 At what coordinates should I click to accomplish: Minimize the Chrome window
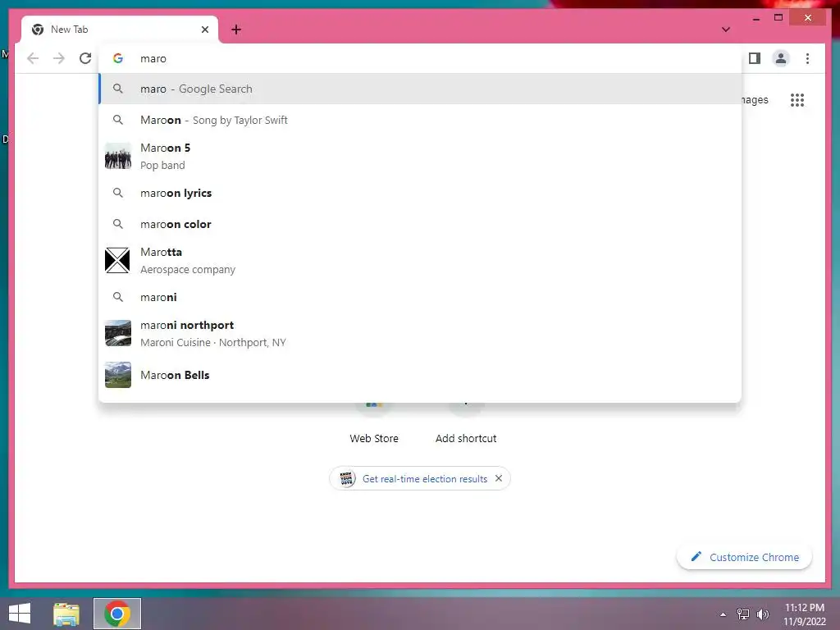click(x=756, y=18)
